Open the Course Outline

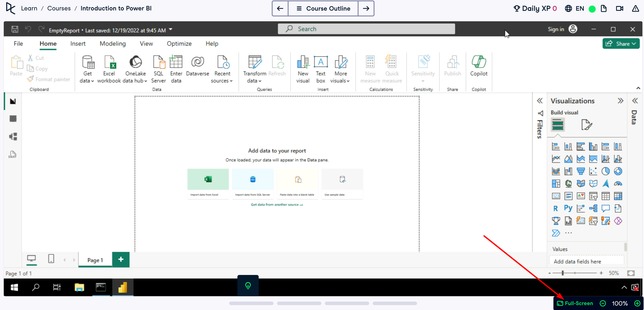pos(323,8)
